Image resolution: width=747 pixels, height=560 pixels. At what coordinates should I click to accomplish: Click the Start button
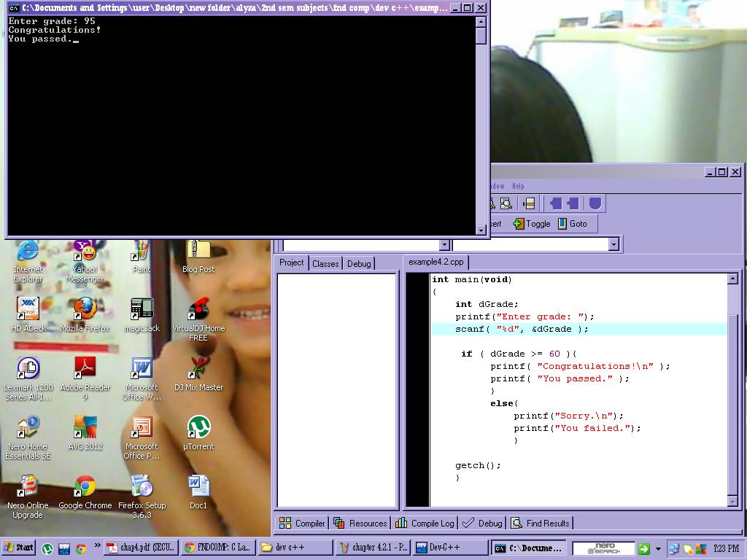click(19, 548)
